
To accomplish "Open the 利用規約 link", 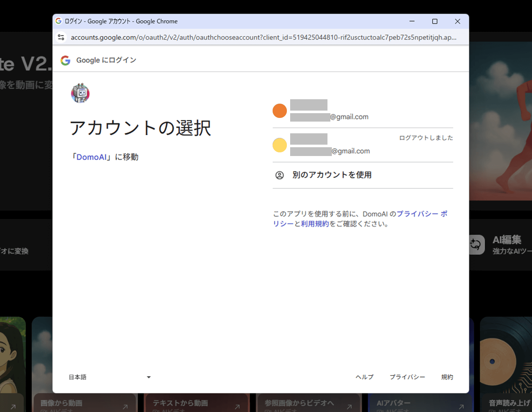I will tap(315, 224).
